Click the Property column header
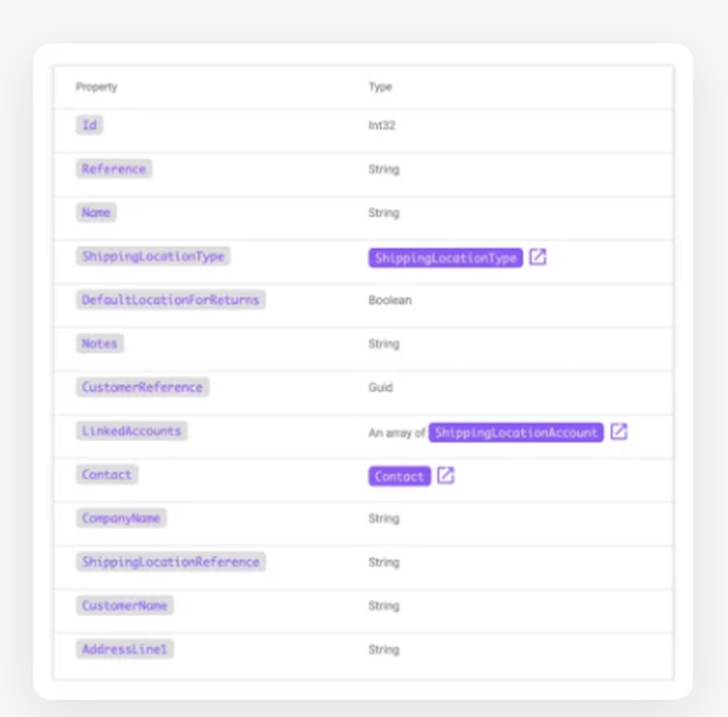The height and width of the screenshot is (717, 728). point(96,87)
